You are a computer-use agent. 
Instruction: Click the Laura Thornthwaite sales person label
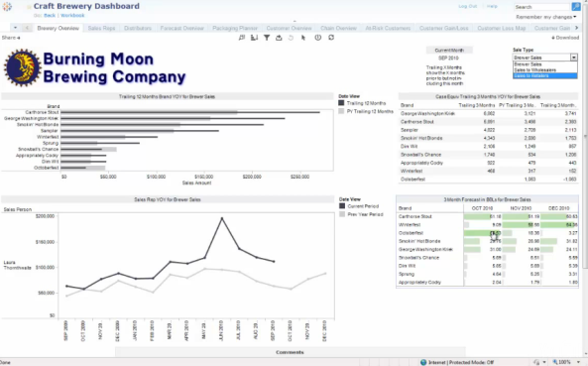[17, 265]
